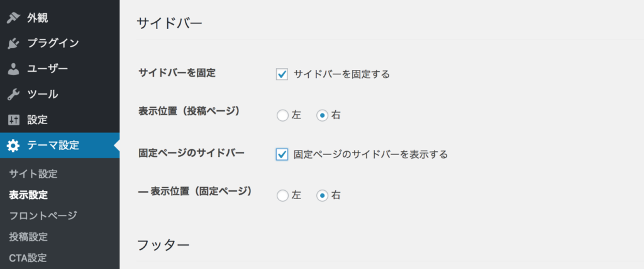Open the プラグイン menu label
The height and width of the screenshot is (269, 644).
[53, 43]
